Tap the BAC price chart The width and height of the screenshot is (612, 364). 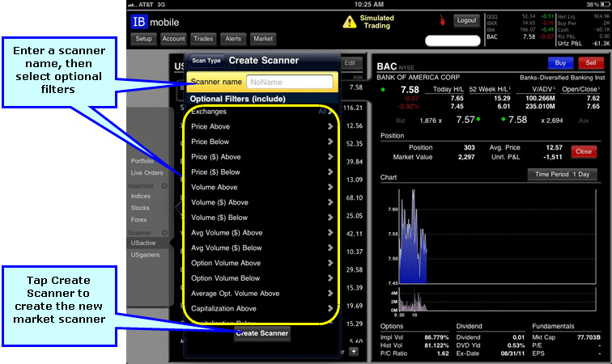498,236
